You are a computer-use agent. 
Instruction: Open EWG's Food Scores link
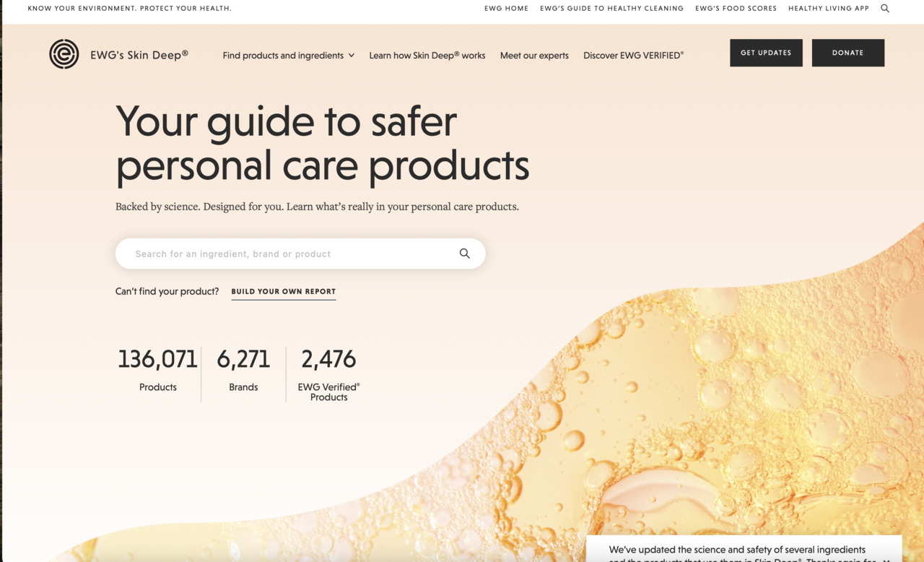click(x=736, y=9)
